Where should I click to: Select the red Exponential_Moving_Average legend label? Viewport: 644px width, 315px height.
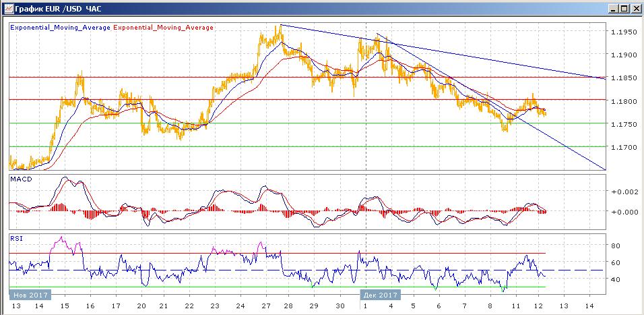coord(163,28)
